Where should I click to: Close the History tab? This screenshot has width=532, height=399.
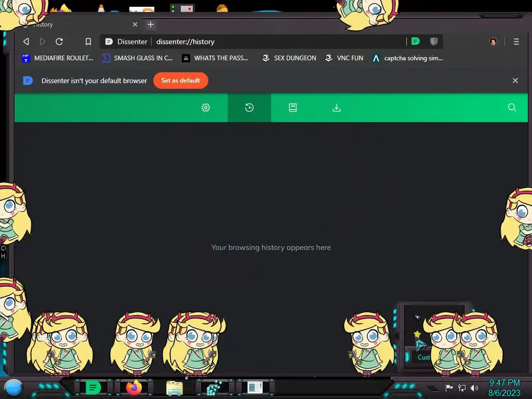(x=135, y=24)
